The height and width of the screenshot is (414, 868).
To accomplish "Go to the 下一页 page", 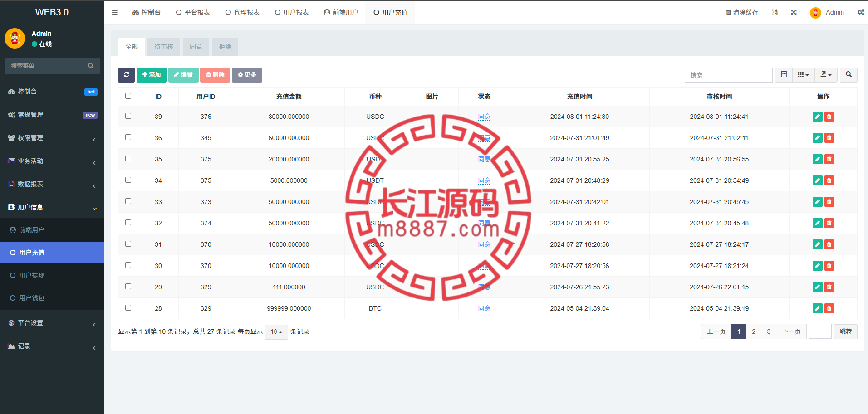I will point(791,331).
